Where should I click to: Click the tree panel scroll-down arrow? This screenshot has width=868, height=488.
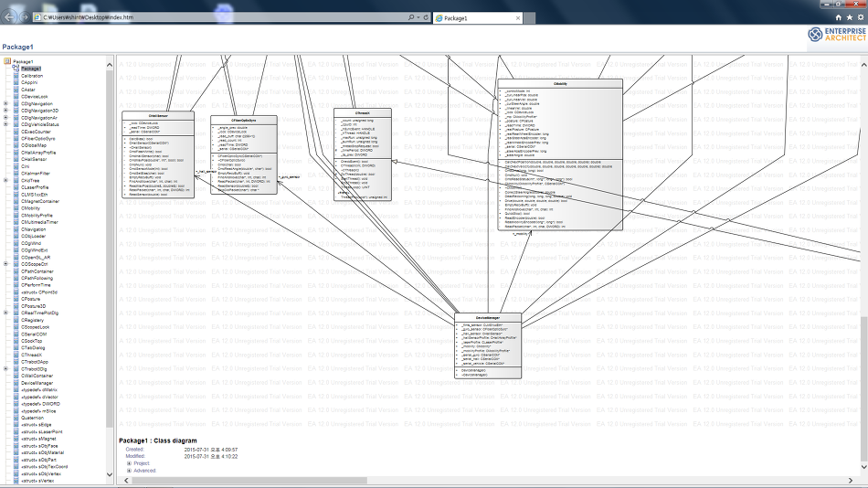tap(109, 474)
